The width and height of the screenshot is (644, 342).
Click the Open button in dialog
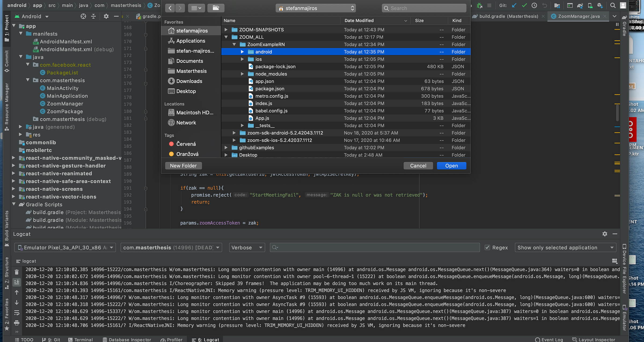(x=451, y=166)
